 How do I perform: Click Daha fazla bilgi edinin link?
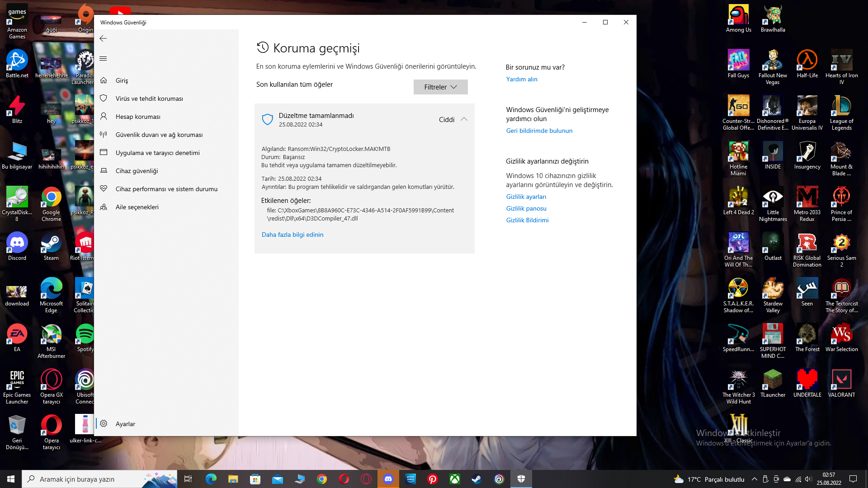click(x=292, y=235)
